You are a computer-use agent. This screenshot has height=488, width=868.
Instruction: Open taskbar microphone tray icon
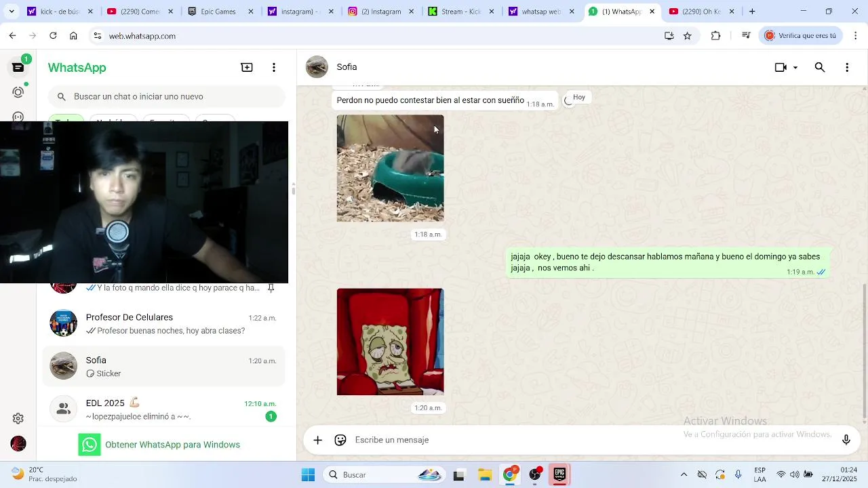coord(738,475)
